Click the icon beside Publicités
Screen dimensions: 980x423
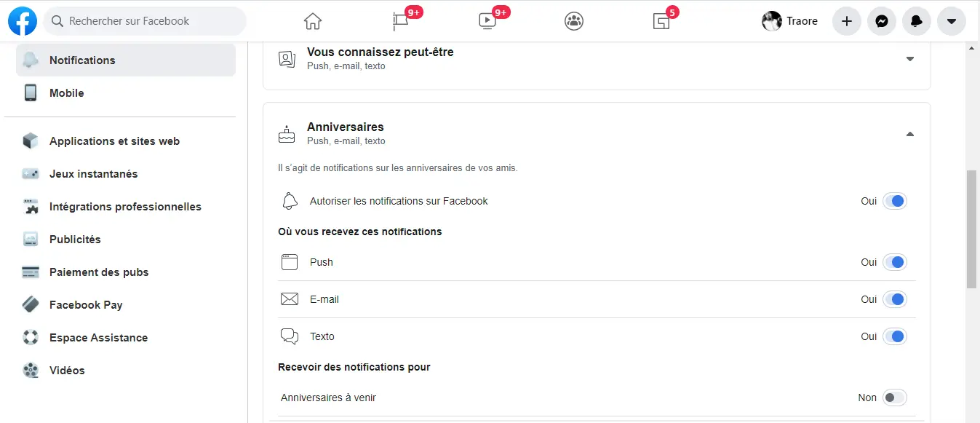pyautogui.click(x=31, y=240)
